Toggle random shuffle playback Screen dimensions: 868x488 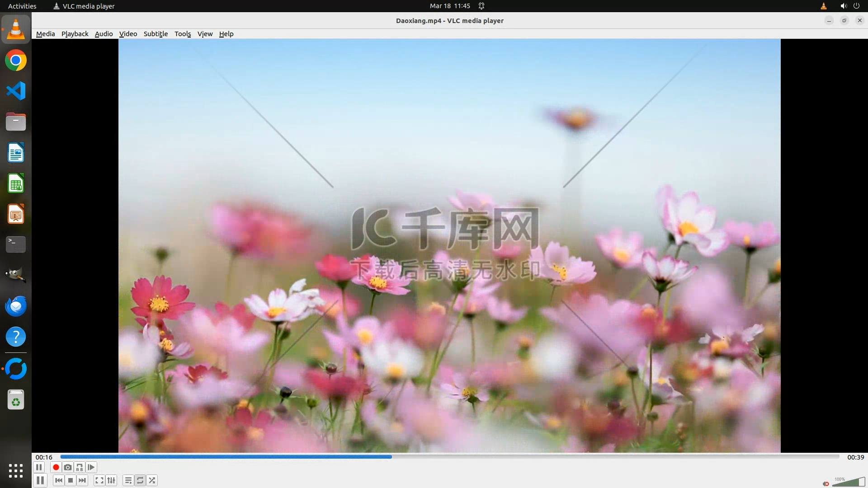[x=152, y=480]
